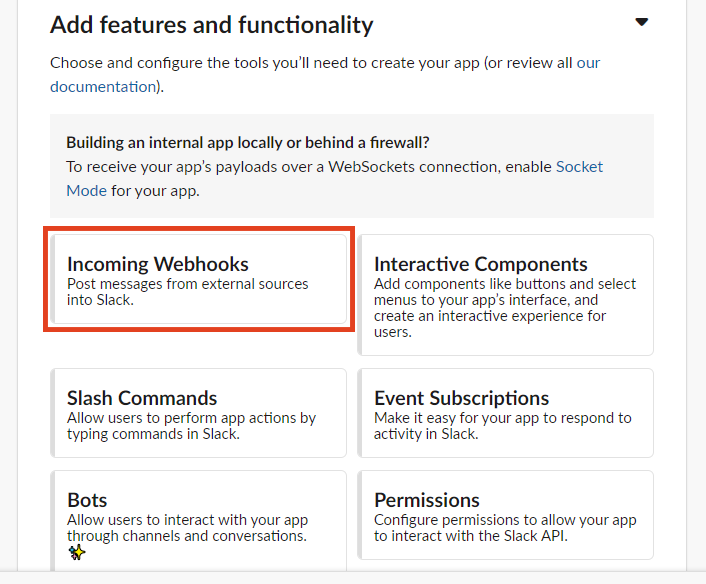This screenshot has width=706, height=584.
Task: Click the word 'documentation' on the second line
Action: pyautogui.click(x=103, y=86)
